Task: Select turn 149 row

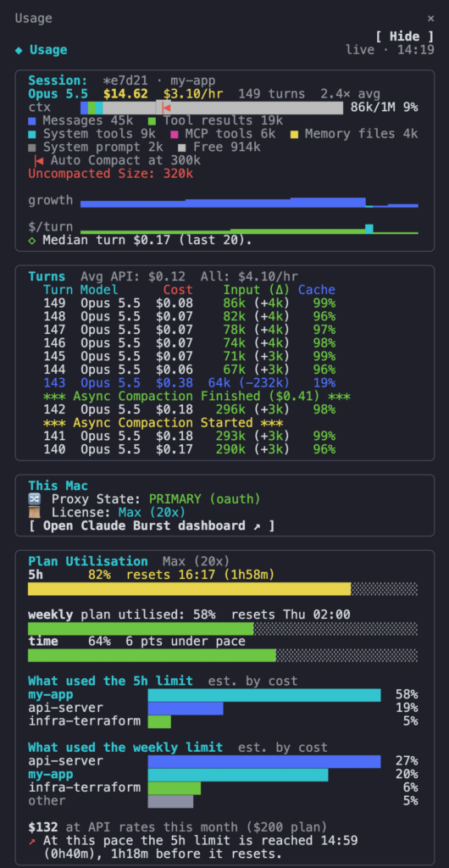Action: (x=190, y=303)
